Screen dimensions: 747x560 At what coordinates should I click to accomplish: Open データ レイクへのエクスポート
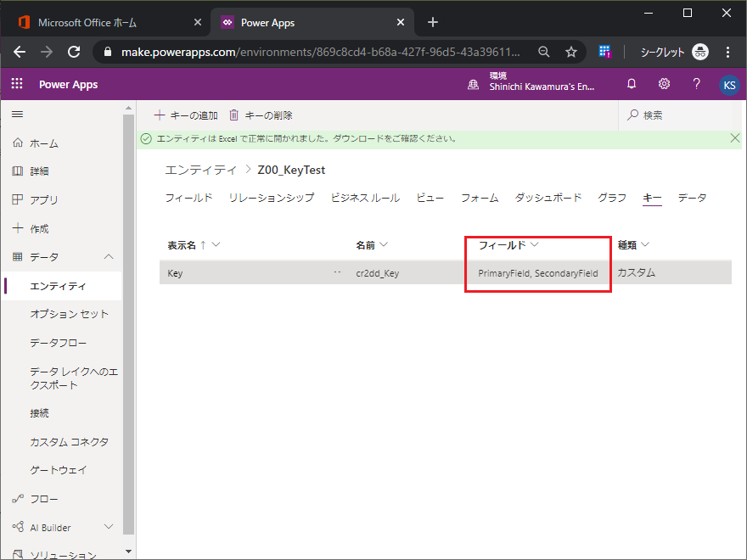[x=74, y=378]
